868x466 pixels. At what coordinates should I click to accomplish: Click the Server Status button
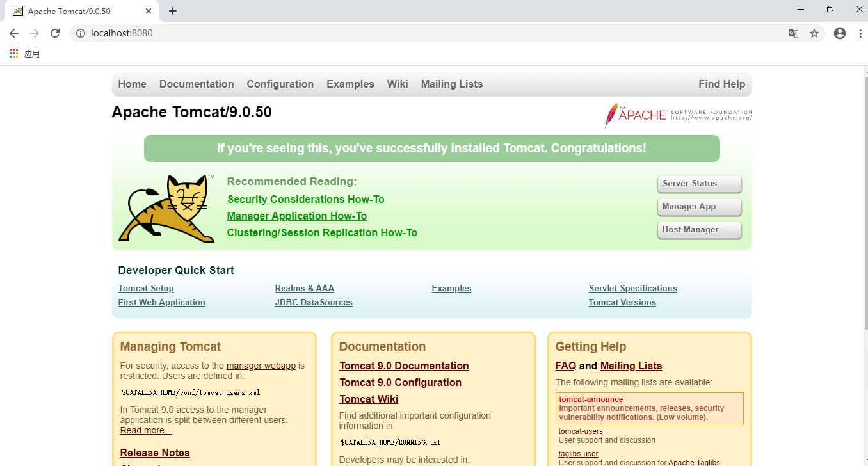[700, 184]
